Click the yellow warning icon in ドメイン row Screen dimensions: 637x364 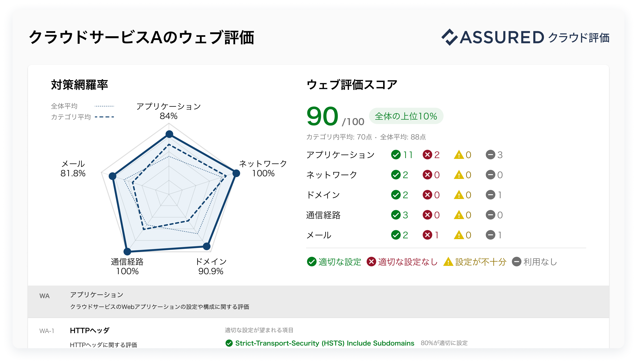pyautogui.click(x=459, y=195)
